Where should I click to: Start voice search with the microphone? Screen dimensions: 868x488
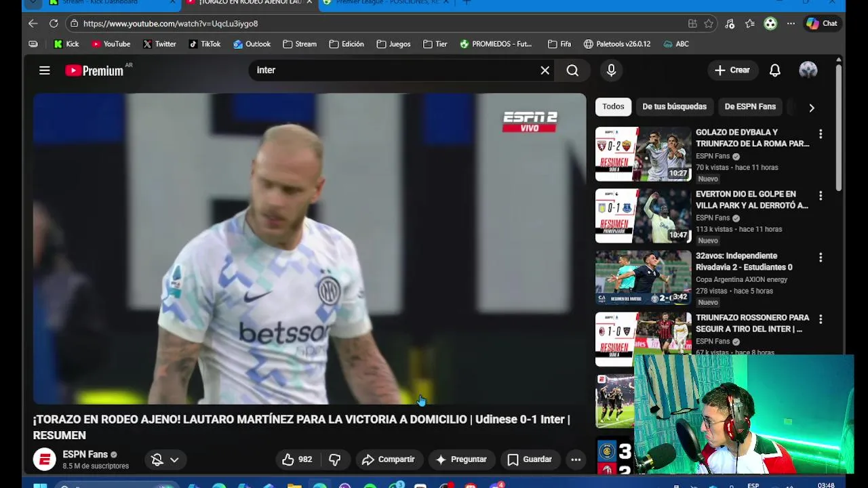[x=611, y=70]
